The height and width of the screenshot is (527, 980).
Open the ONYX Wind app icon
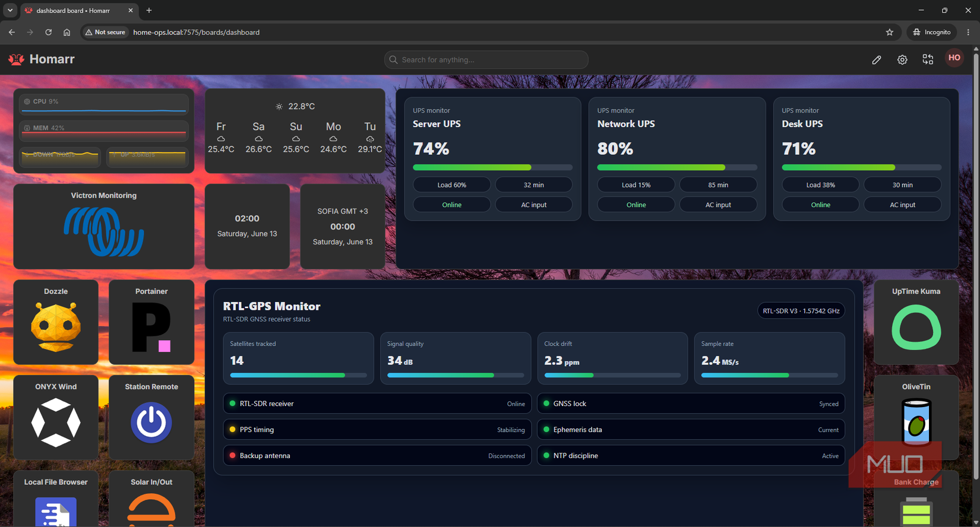(x=56, y=422)
